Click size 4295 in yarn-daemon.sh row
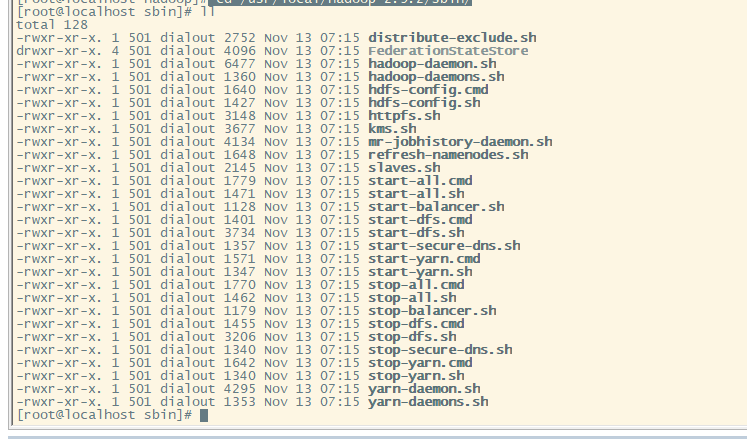The image size is (747, 439). (240, 388)
